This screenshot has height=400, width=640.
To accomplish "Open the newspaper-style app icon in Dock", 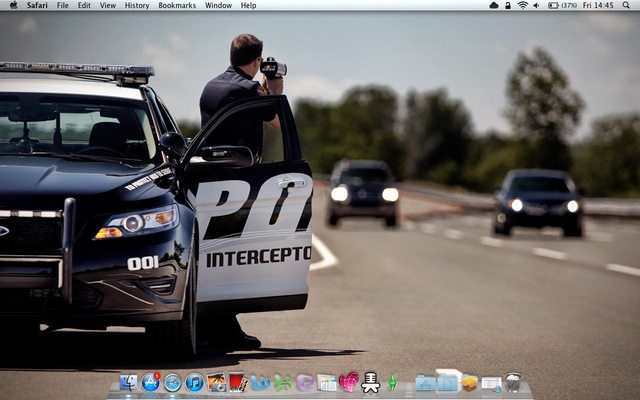I will point(327,383).
